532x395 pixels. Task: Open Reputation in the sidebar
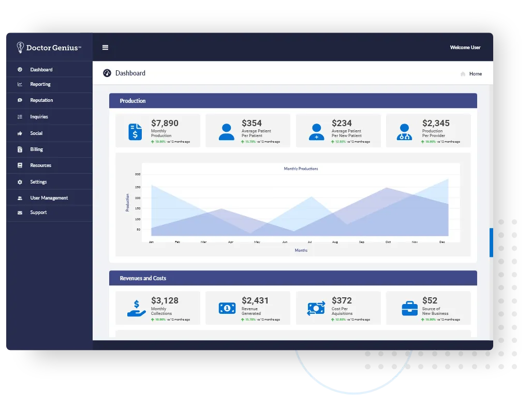click(41, 100)
